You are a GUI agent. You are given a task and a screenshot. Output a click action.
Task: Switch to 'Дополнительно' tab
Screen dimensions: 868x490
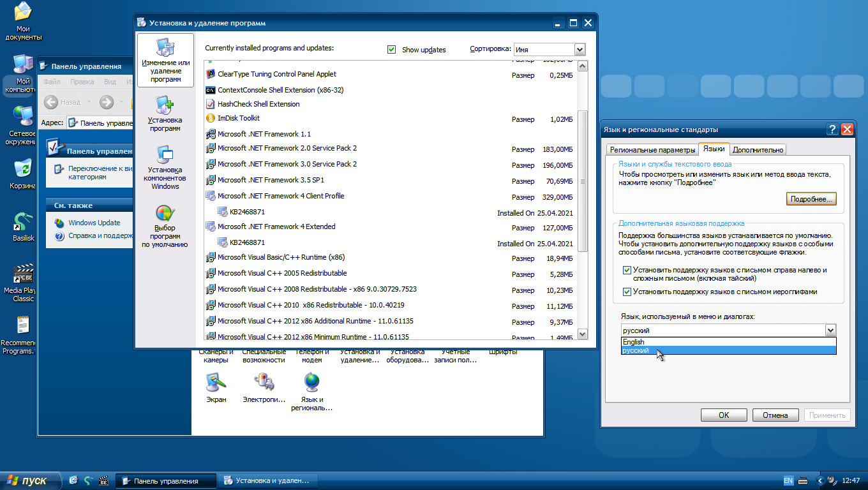[758, 150]
